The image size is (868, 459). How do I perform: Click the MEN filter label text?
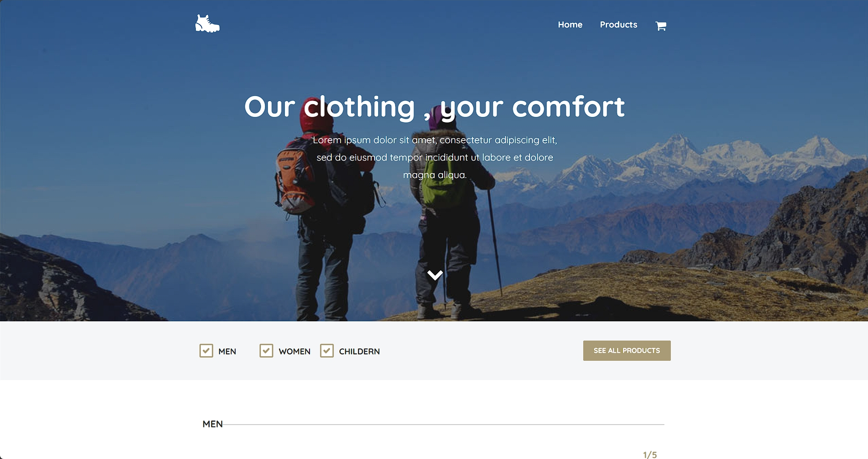[x=227, y=352]
